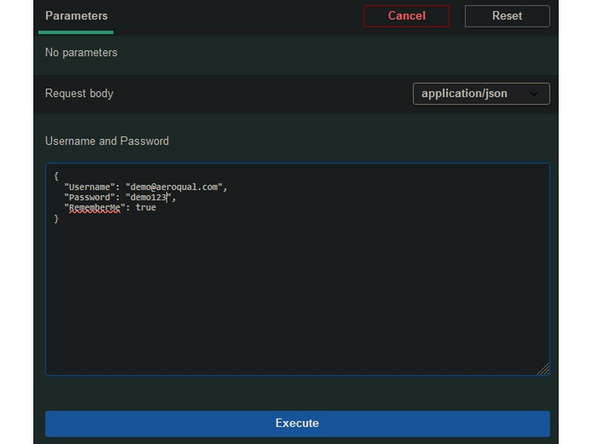Execute the API request
This screenshot has width=592, height=444.
298,423
